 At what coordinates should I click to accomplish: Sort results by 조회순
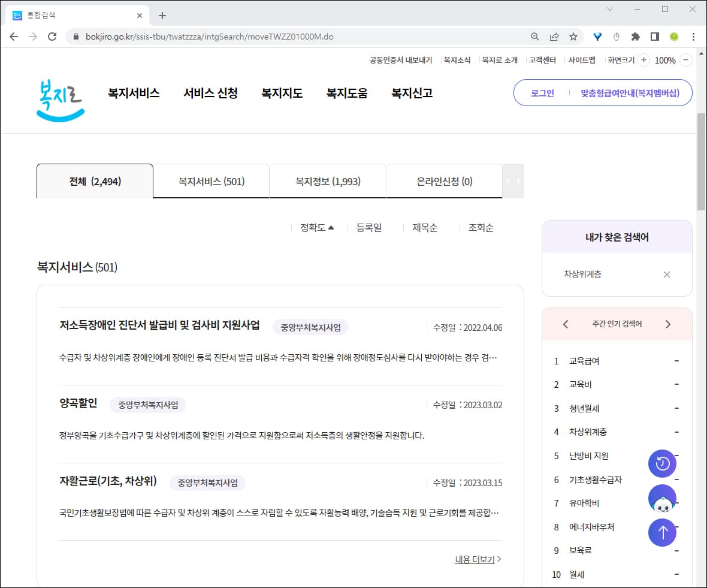[x=479, y=227]
